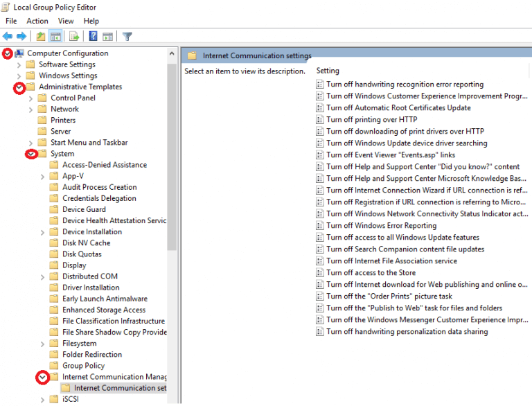Click the Internet Communication settings header folder icon
The image size is (532, 406).
click(192, 55)
